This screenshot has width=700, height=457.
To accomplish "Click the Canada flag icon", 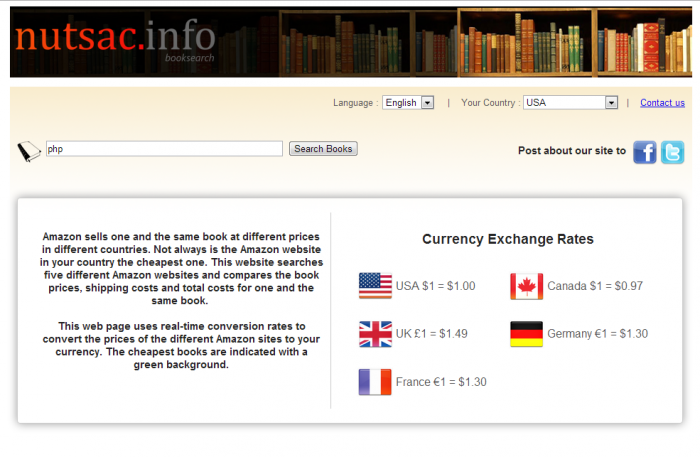I will click(x=527, y=286).
